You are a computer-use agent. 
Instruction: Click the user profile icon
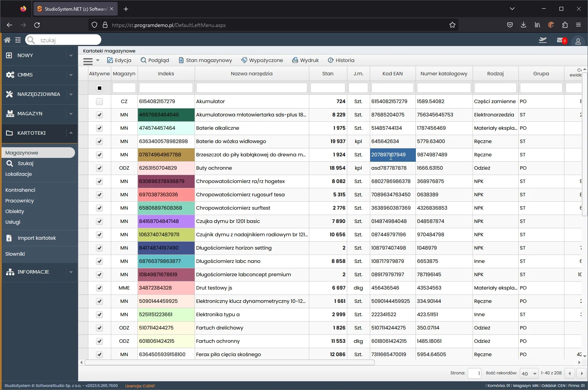[x=578, y=41]
